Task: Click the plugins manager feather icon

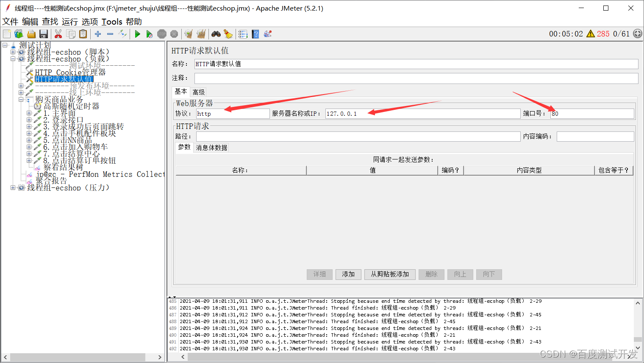Action: coord(267,34)
